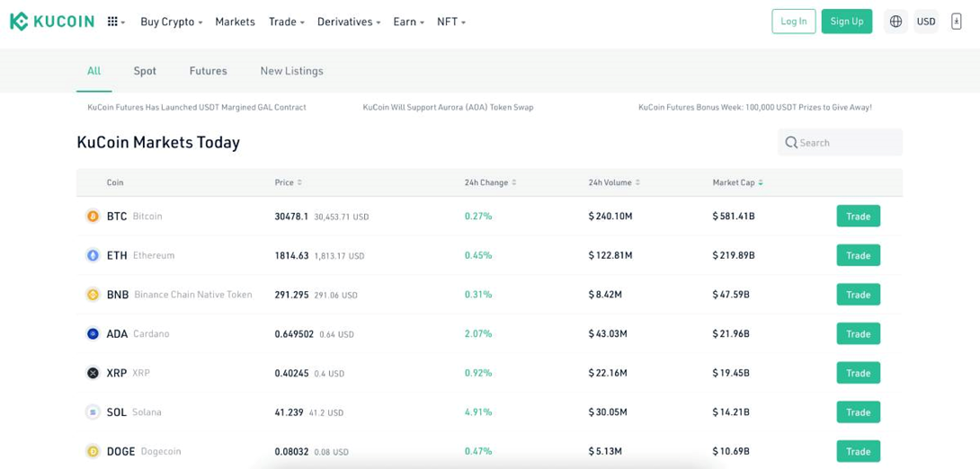This screenshot has height=469, width=980.
Task: Click the Sign Up button
Action: [x=847, y=22]
